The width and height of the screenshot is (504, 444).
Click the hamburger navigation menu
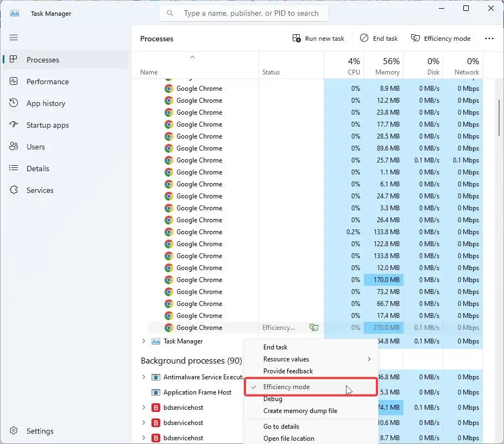pyautogui.click(x=14, y=37)
